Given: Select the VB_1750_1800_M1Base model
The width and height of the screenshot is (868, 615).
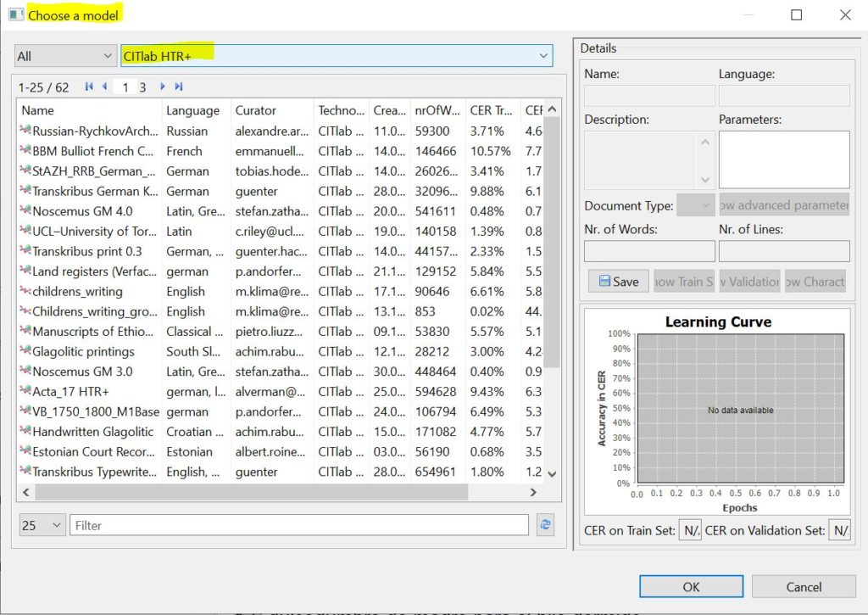Looking at the screenshot, I should pos(280,411).
